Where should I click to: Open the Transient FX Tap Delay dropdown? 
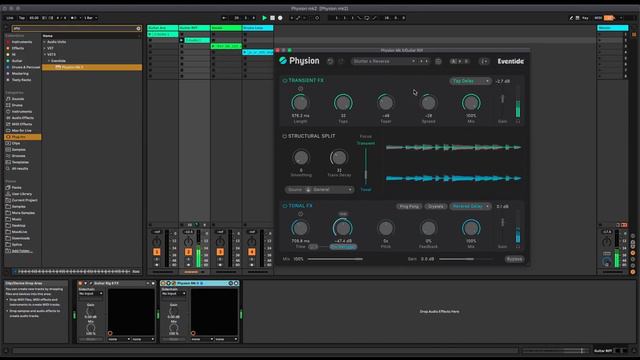coord(470,81)
